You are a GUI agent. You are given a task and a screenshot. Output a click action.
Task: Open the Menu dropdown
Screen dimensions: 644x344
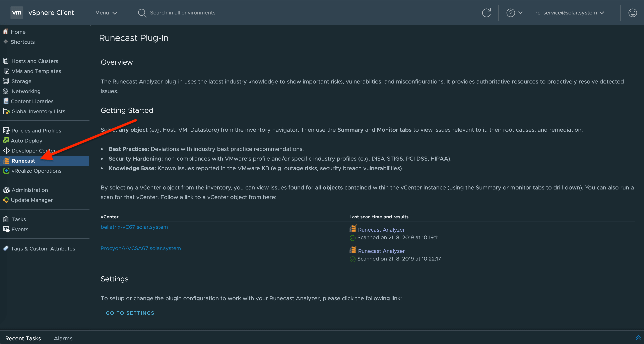[106, 13]
